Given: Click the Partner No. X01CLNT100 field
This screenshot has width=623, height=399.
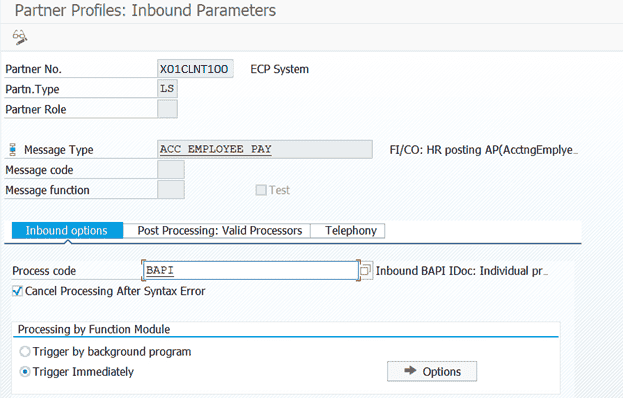Looking at the screenshot, I should (x=195, y=69).
